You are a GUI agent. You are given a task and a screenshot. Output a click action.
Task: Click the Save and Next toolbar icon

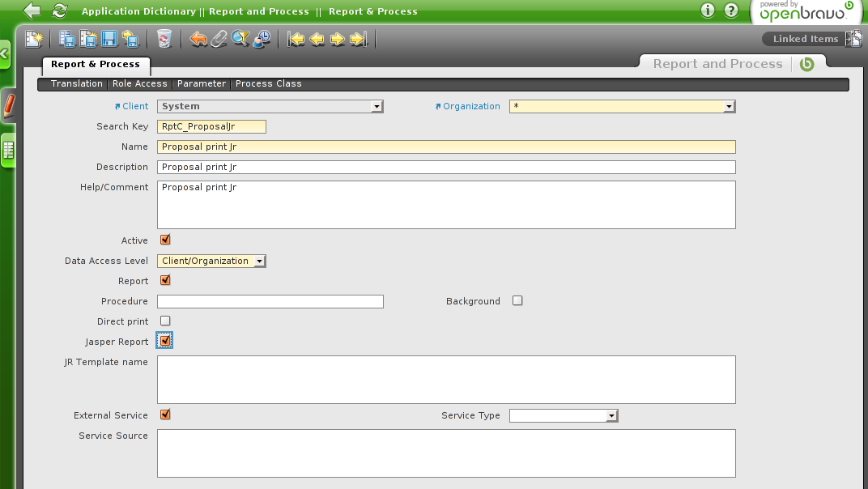(130, 39)
